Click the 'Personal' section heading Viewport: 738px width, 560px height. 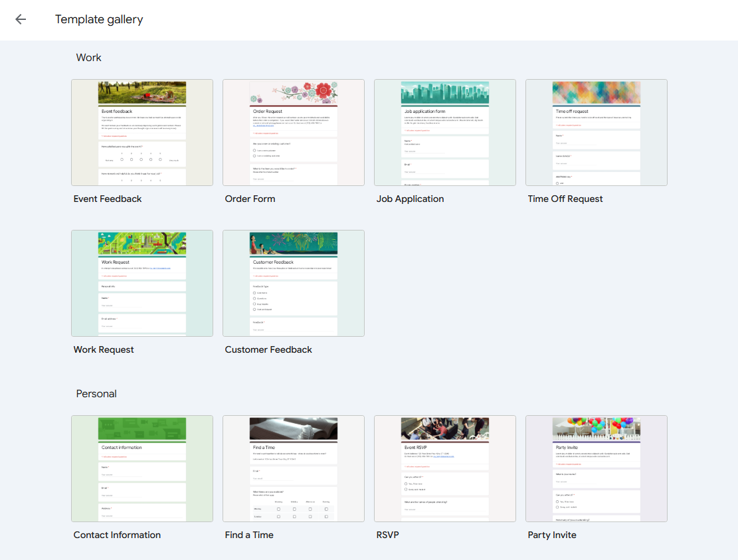click(x=96, y=394)
